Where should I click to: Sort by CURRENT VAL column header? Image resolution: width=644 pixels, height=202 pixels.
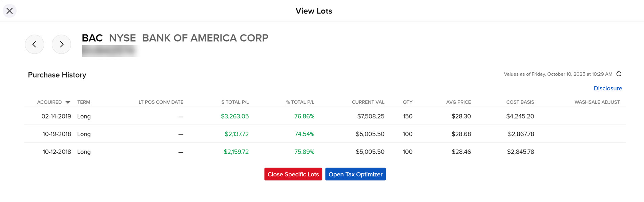[x=368, y=102]
